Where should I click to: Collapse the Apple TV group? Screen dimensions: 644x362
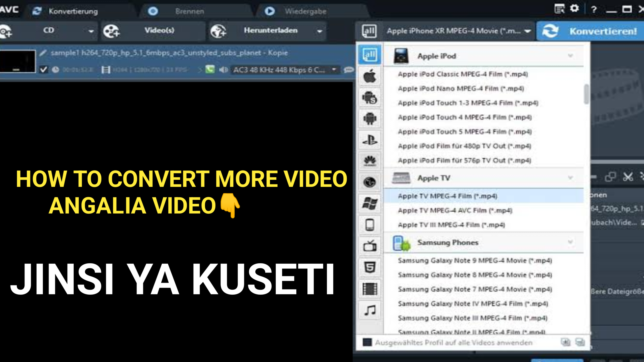pyautogui.click(x=570, y=178)
